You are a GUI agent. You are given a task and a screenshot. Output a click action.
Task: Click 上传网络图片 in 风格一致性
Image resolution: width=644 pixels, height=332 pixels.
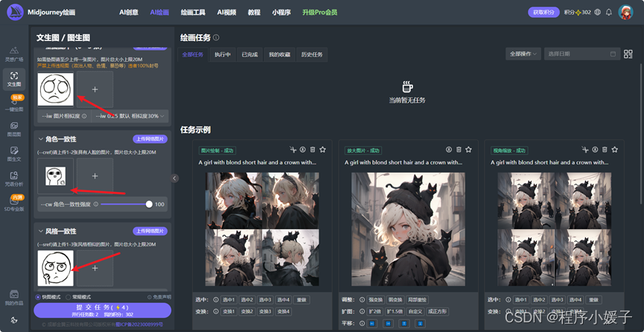point(150,232)
